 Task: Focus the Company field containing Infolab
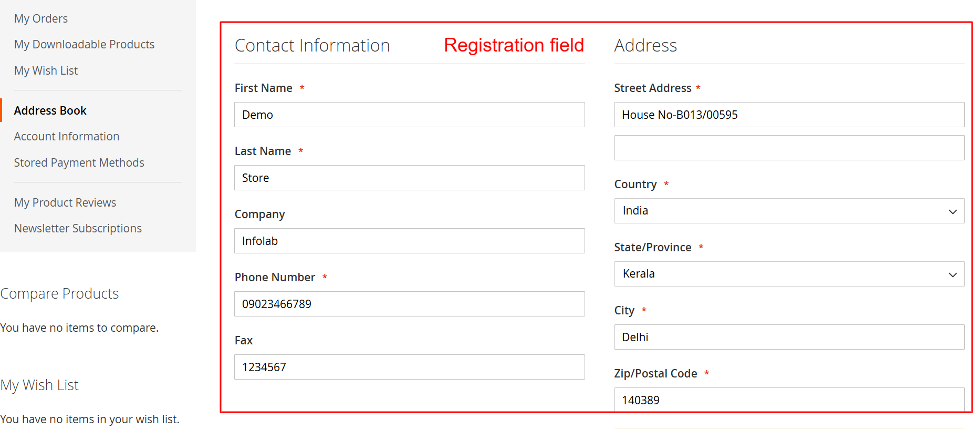(x=409, y=241)
